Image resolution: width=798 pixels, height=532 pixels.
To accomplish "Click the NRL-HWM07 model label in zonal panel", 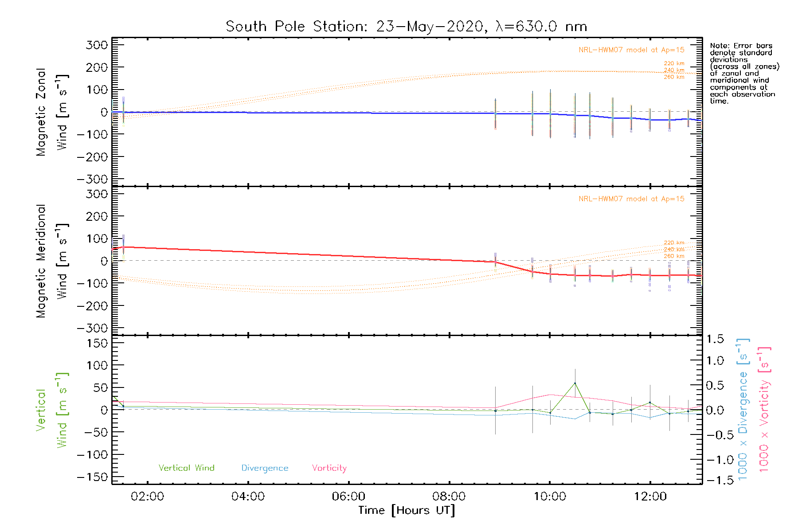I will point(631,50).
